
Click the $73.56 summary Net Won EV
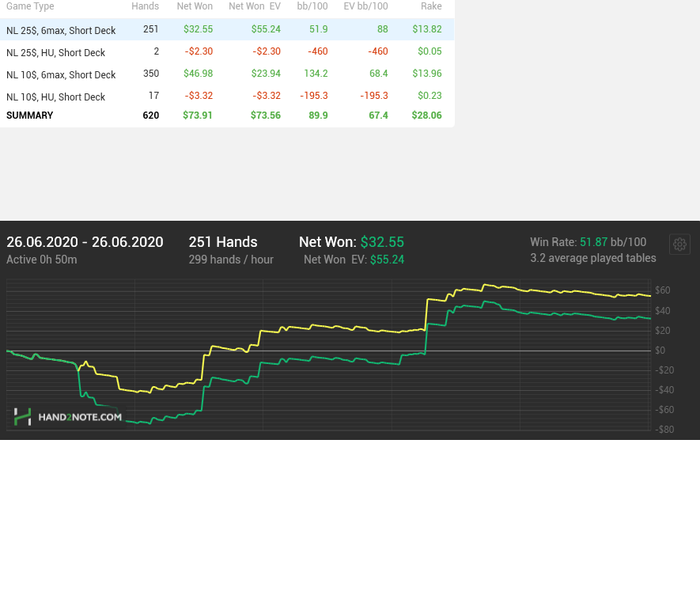pos(266,116)
